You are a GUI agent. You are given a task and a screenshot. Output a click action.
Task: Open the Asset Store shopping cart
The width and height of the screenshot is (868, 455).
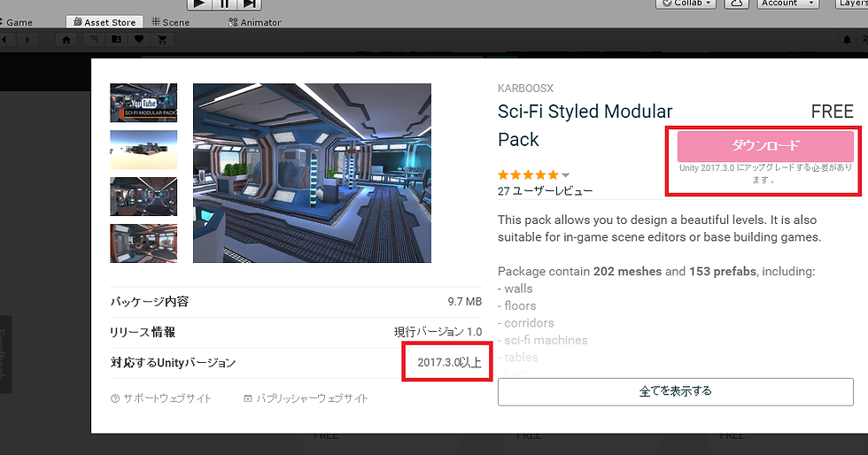pos(162,39)
